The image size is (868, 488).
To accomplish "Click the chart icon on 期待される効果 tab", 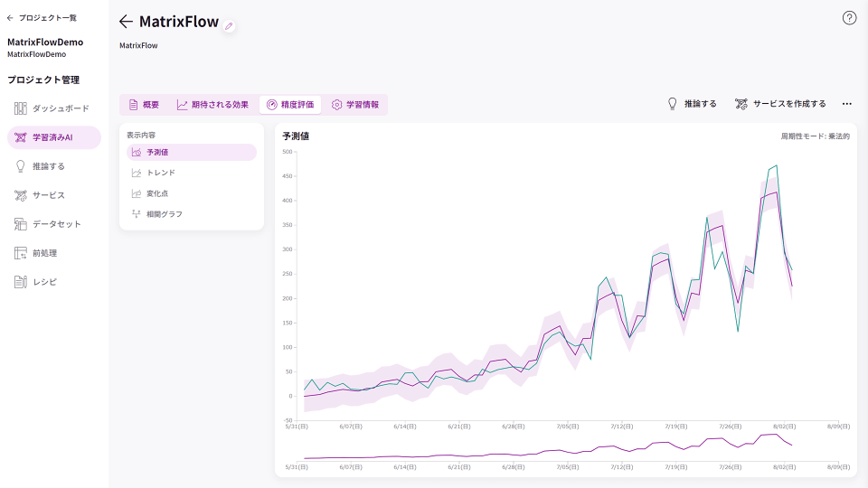I will coord(182,105).
